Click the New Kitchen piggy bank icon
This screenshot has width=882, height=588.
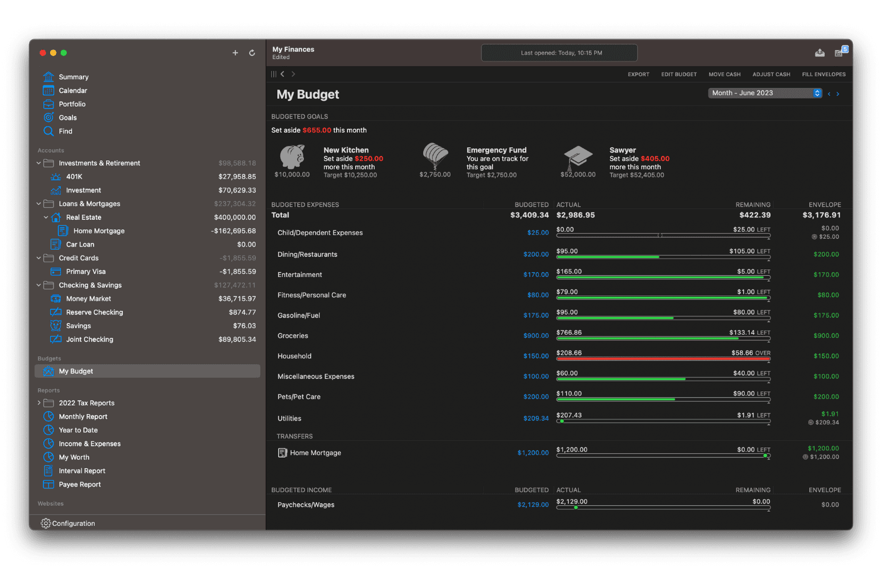[x=292, y=157]
